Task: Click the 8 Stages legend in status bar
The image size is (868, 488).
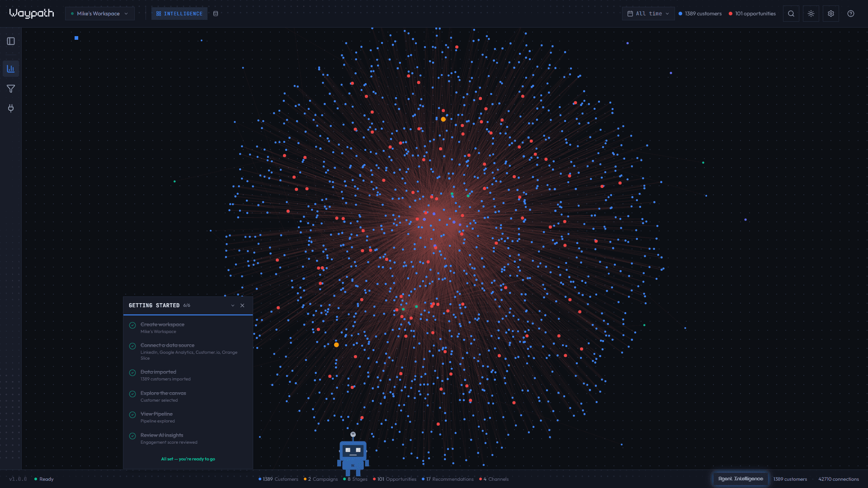Action: pos(355,479)
